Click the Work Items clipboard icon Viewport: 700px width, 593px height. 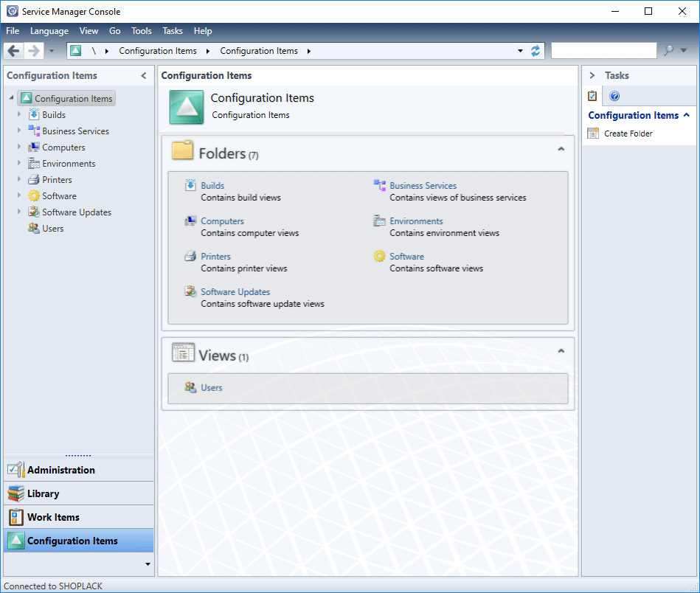pyautogui.click(x=16, y=517)
